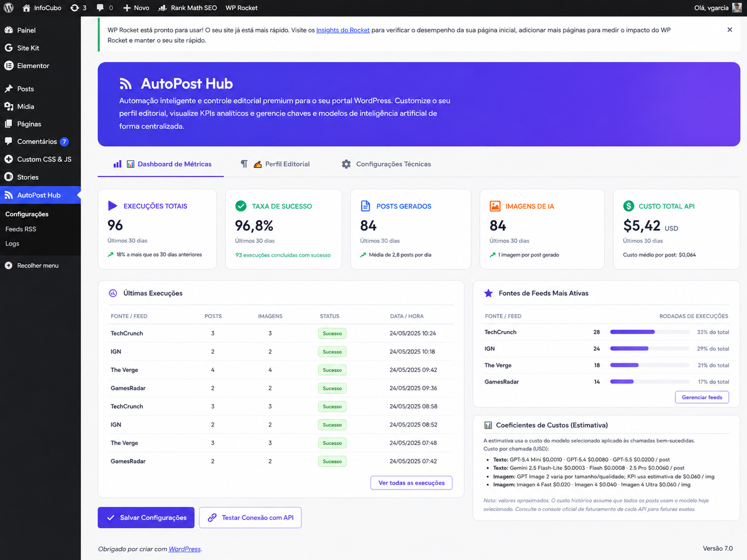This screenshot has width=747, height=560.
Task: Click the Páginas icon in sidebar
Action: pyautogui.click(x=9, y=124)
